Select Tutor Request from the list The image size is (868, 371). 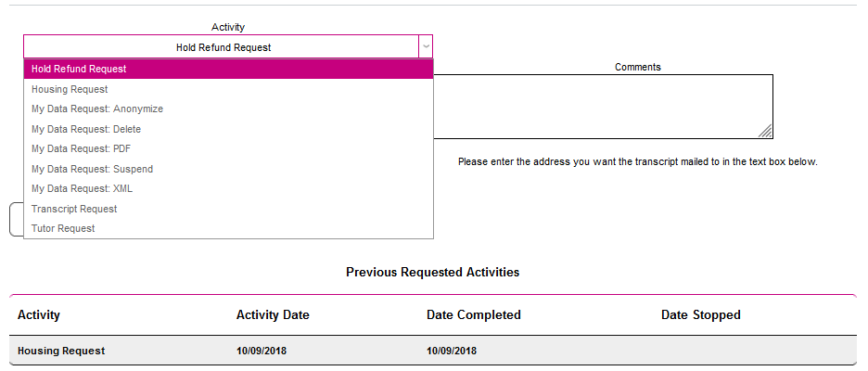point(63,228)
